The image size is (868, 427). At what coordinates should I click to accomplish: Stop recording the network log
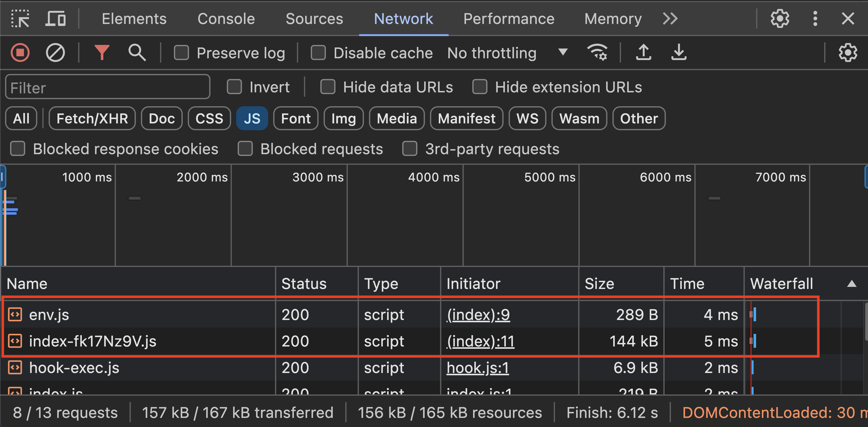point(20,52)
